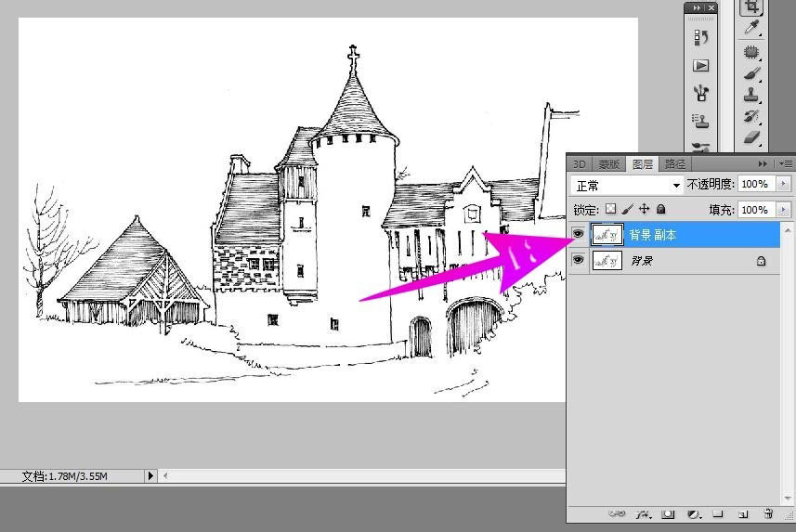The width and height of the screenshot is (796, 532).
Task: Toggle the lock all padlock icon
Action: click(661, 210)
